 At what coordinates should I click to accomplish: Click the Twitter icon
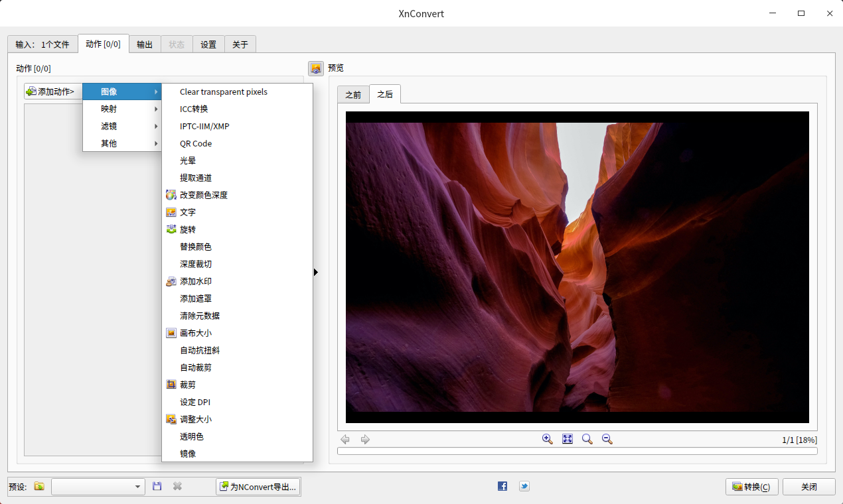pyautogui.click(x=524, y=486)
